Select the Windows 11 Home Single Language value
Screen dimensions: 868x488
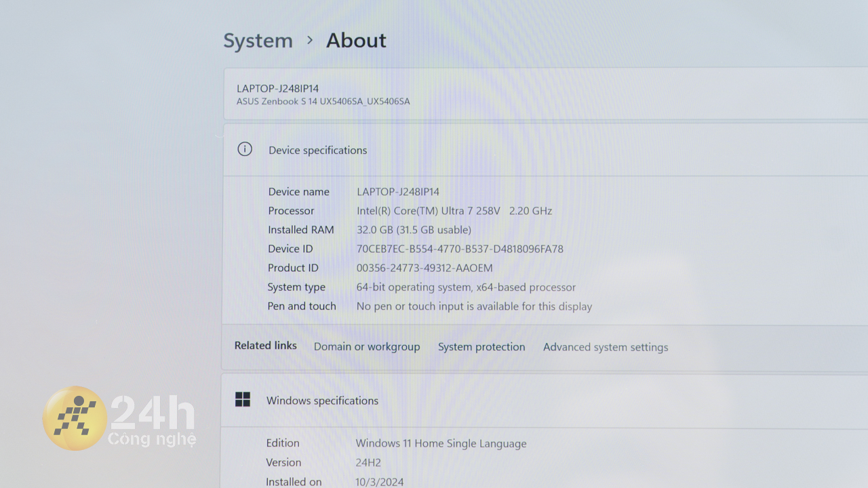441,444
